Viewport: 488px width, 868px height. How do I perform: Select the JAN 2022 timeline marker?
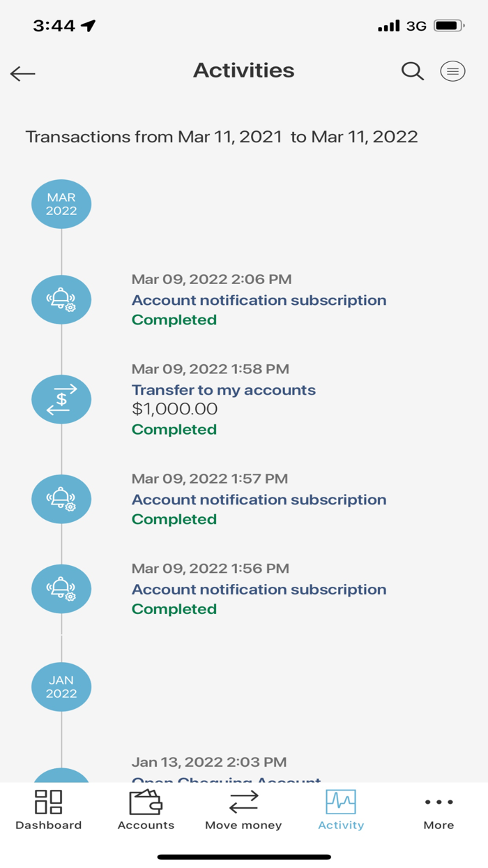pos(61,687)
